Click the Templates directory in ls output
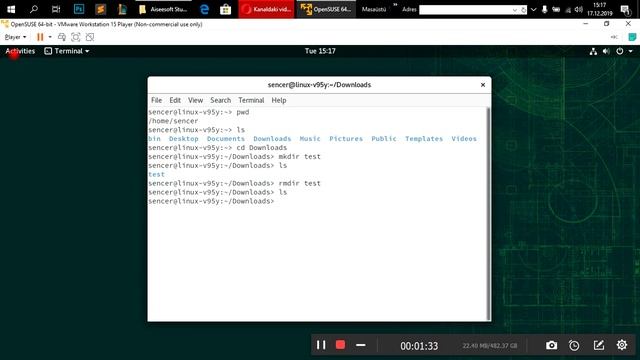 click(424, 139)
